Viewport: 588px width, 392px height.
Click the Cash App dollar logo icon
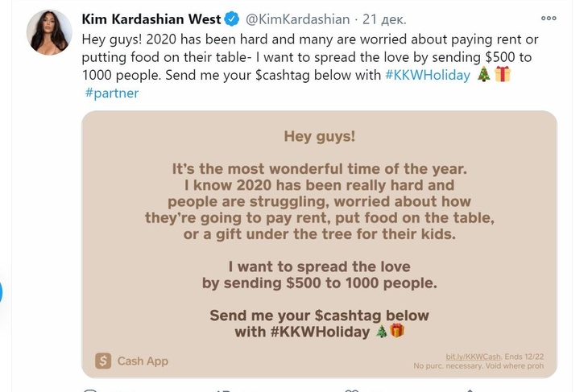coord(102,361)
